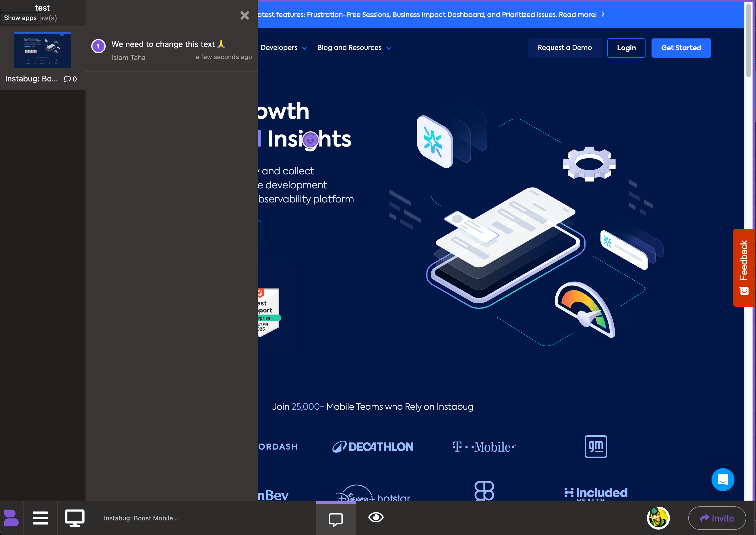Click the purple app logo icon
This screenshot has width=756, height=535.
click(11, 518)
